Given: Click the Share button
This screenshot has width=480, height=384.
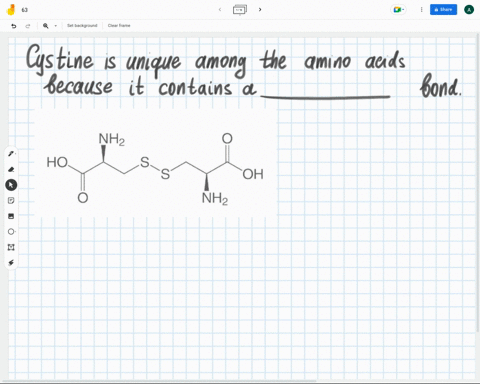Looking at the screenshot, I should [443, 9].
